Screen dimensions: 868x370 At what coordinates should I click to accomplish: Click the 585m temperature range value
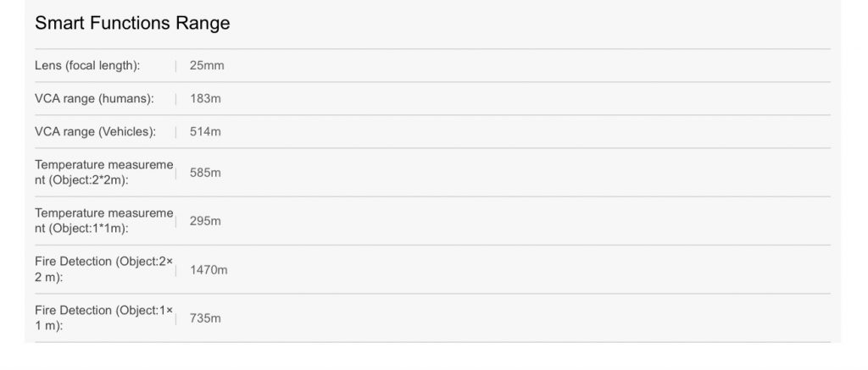[x=205, y=173]
